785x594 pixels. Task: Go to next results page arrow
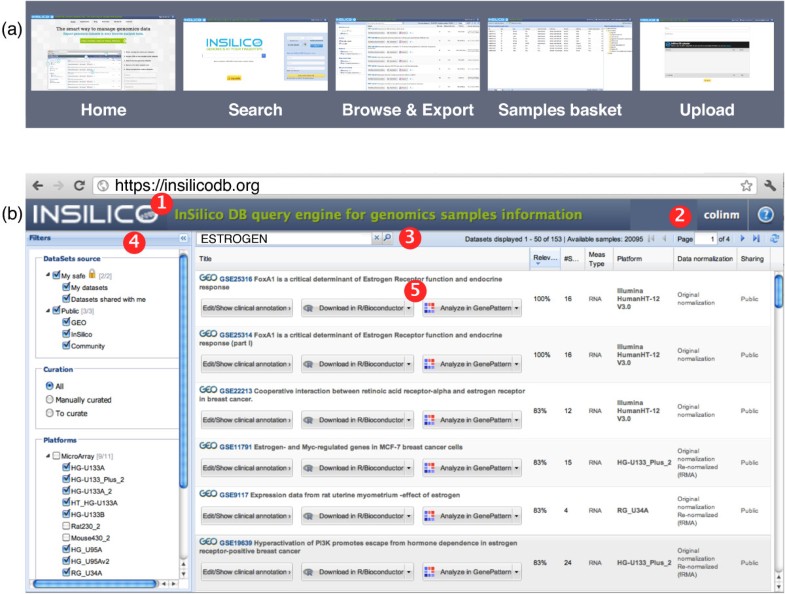(742, 239)
